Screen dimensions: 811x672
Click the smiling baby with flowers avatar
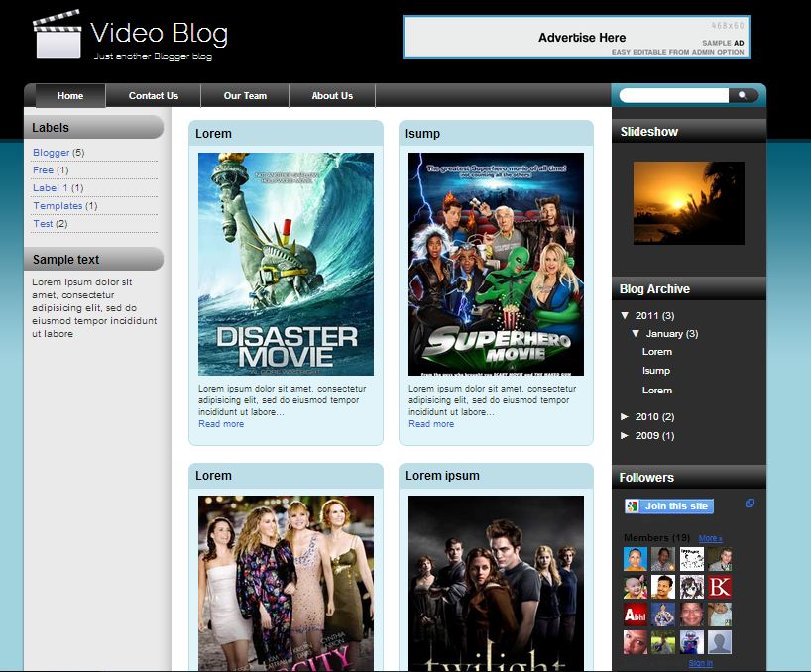(x=636, y=587)
